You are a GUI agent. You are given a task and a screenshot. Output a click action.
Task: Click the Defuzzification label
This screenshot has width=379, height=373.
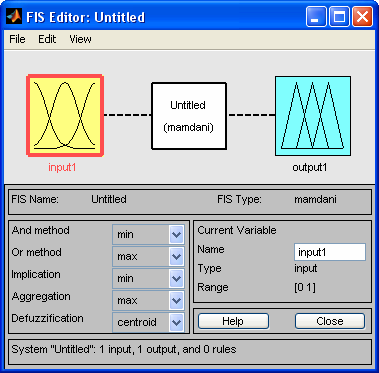48,318
